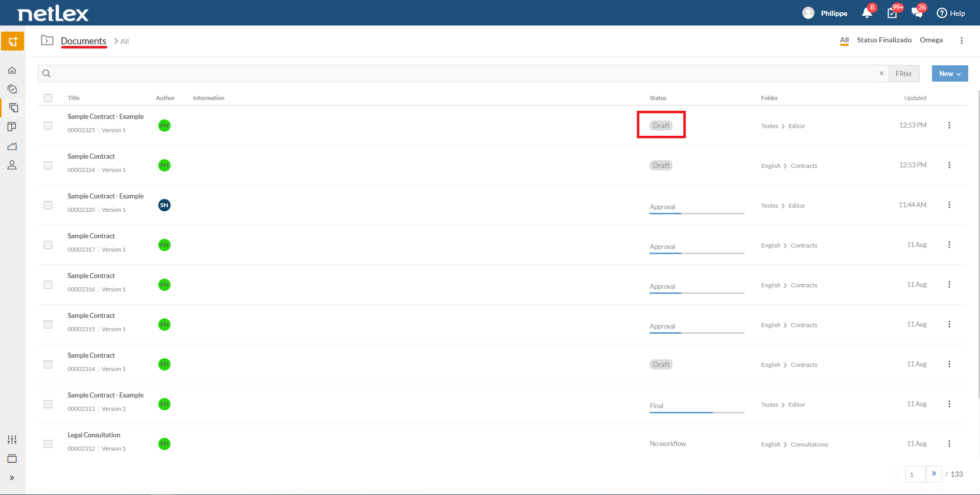Click the orange create-new icon in sidebar
The width and height of the screenshot is (980, 495).
tap(12, 41)
